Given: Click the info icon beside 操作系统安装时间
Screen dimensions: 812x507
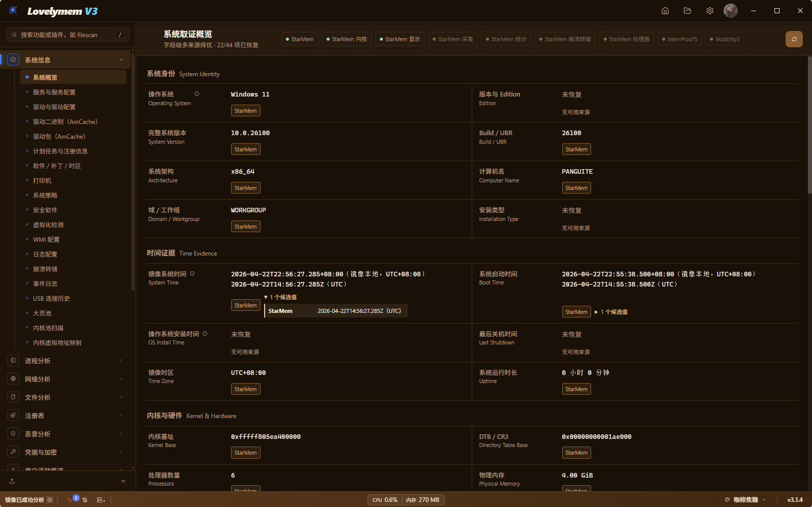Looking at the screenshot, I should (x=205, y=334).
